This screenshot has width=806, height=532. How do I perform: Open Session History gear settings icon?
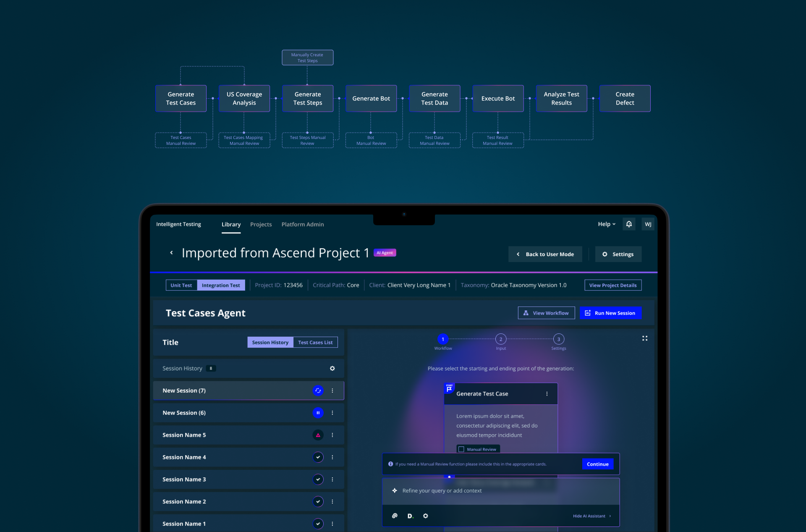pyautogui.click(x=332, y=368)
